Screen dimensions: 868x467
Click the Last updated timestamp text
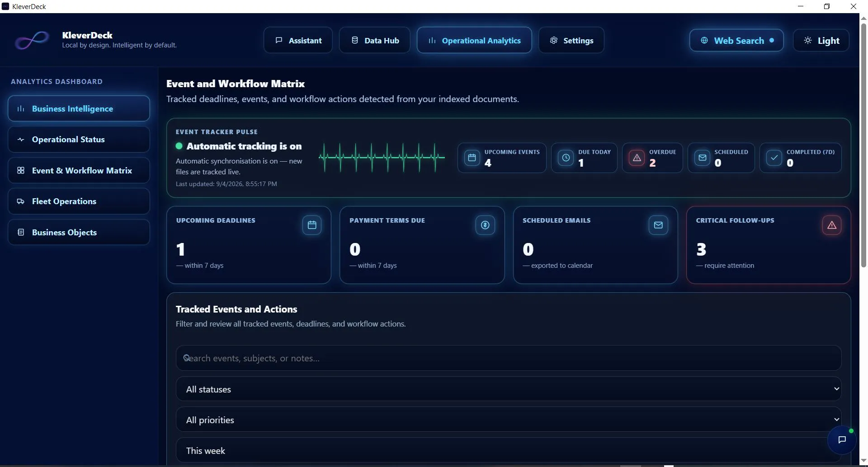pyautogui.click(x=226, y=184)
